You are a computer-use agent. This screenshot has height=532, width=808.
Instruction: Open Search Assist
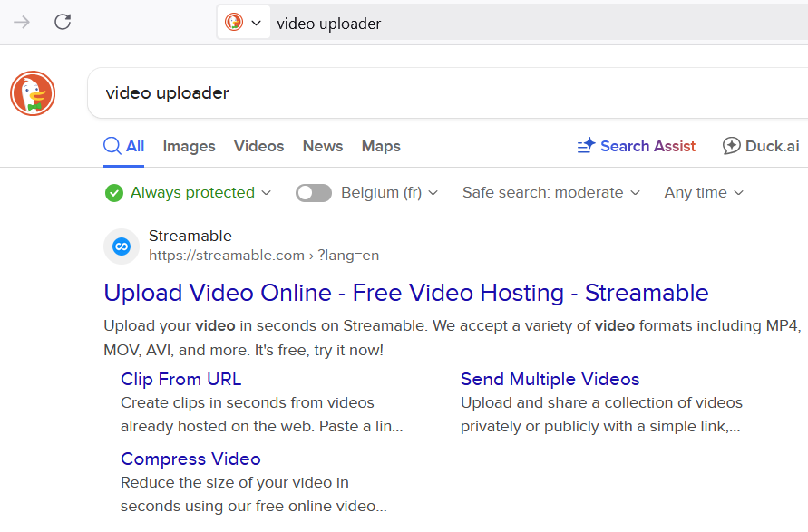pos(637,146)
